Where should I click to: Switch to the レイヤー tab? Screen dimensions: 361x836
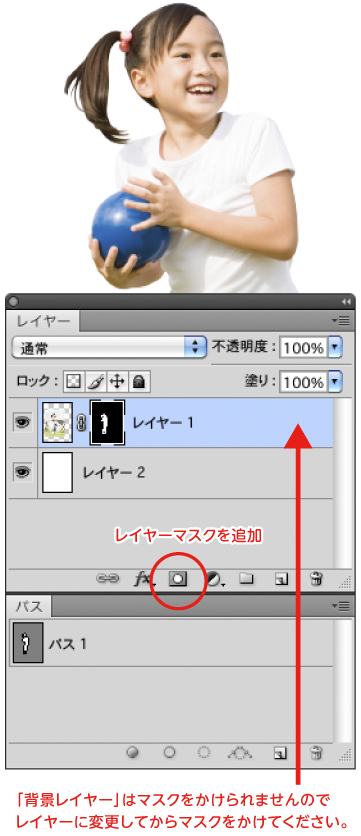43,321
